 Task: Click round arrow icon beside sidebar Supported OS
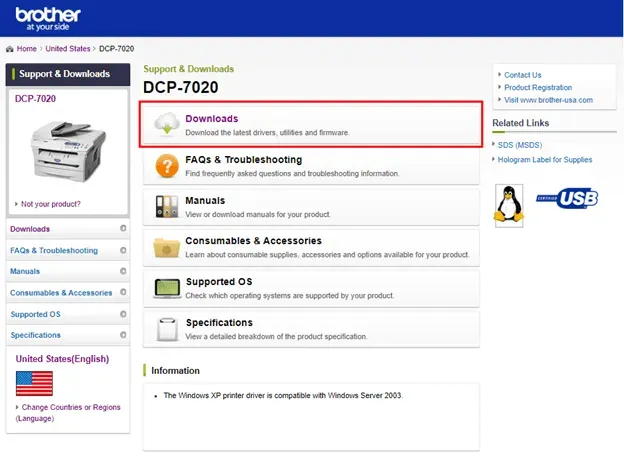[x=123, y=314]
